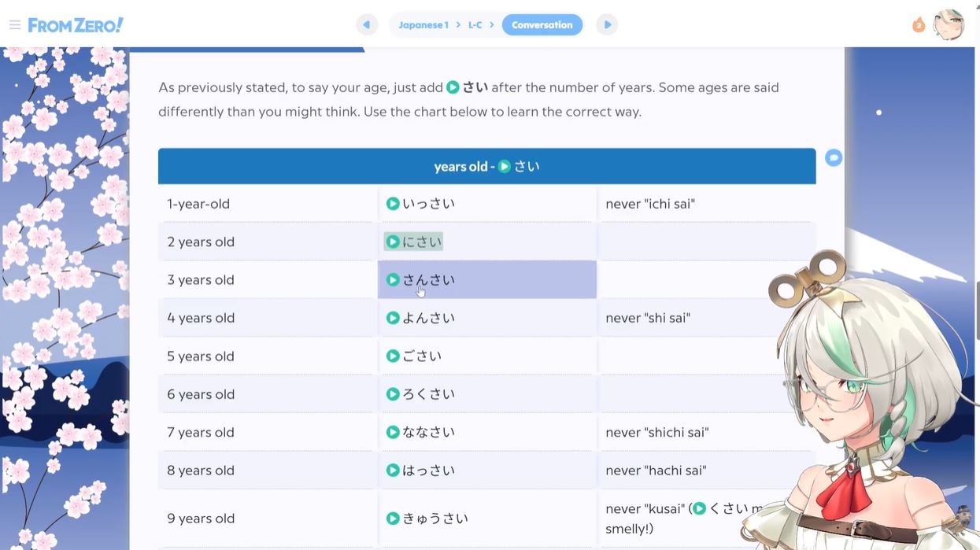The image size is (980, 550).
Task: Play audio for ろくさい
Action: tap(393, 394)
